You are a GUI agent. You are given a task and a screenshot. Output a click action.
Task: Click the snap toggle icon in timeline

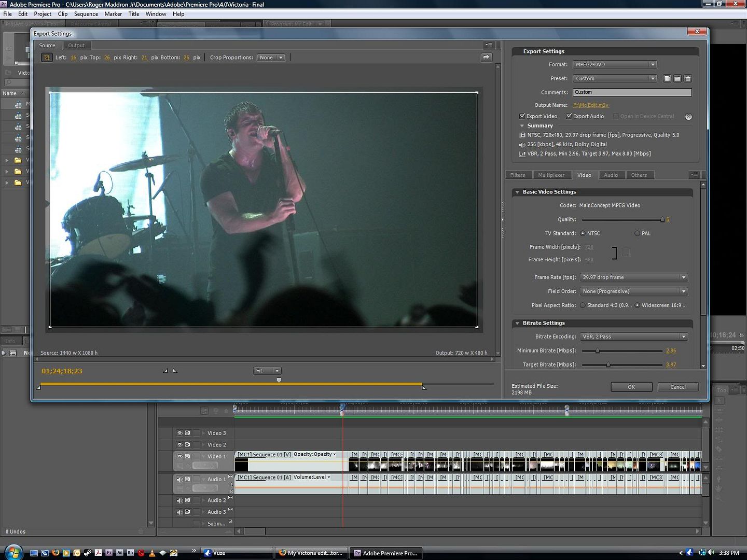pyautogui.click(x=205, y=411)
